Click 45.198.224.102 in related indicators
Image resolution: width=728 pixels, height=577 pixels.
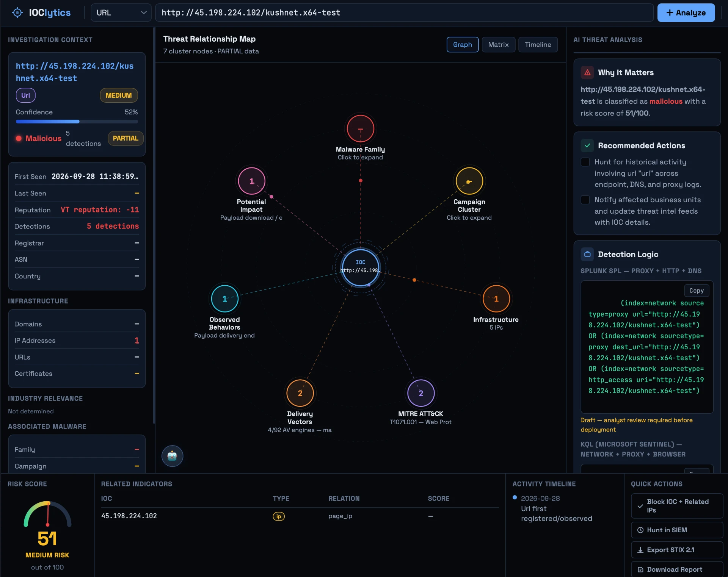pos(129,516)
